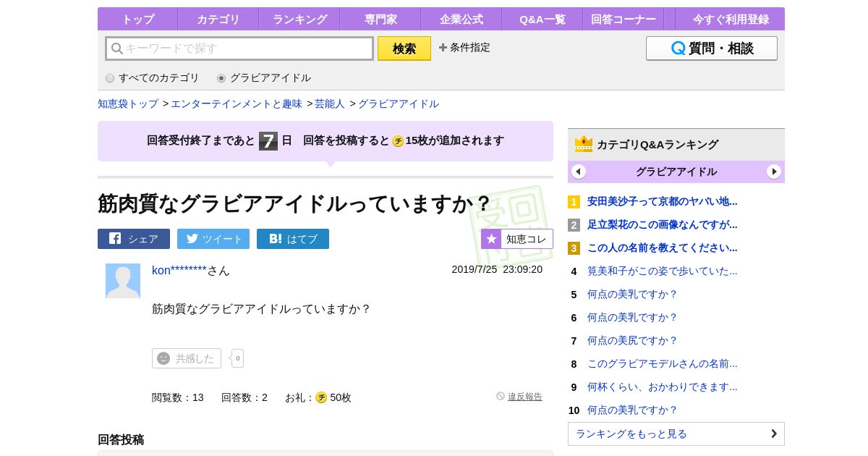This screenshot has width=868, height=456.
Task: Click the question date 2019/7/25 23:09:20
Action: tap(497, 269)
